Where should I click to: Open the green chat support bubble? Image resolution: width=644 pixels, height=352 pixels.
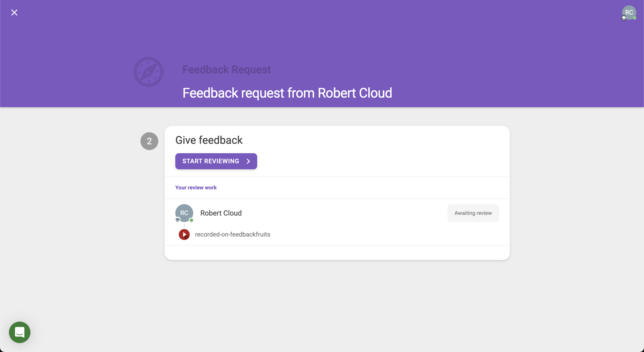coord(19,332)
